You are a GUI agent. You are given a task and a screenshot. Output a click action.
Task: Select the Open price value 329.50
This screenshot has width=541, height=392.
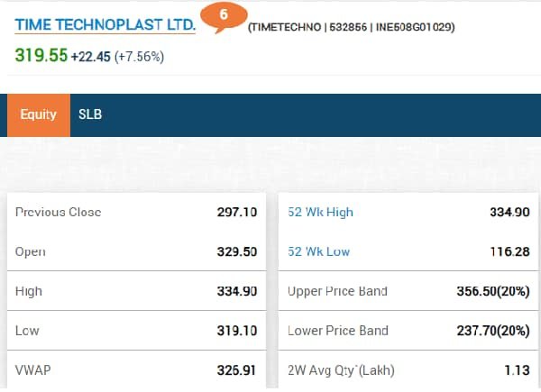(236, 251)
